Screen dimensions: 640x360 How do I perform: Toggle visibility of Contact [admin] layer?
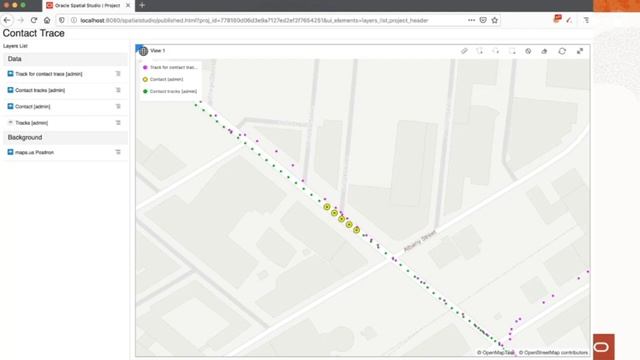click(10, 107)
